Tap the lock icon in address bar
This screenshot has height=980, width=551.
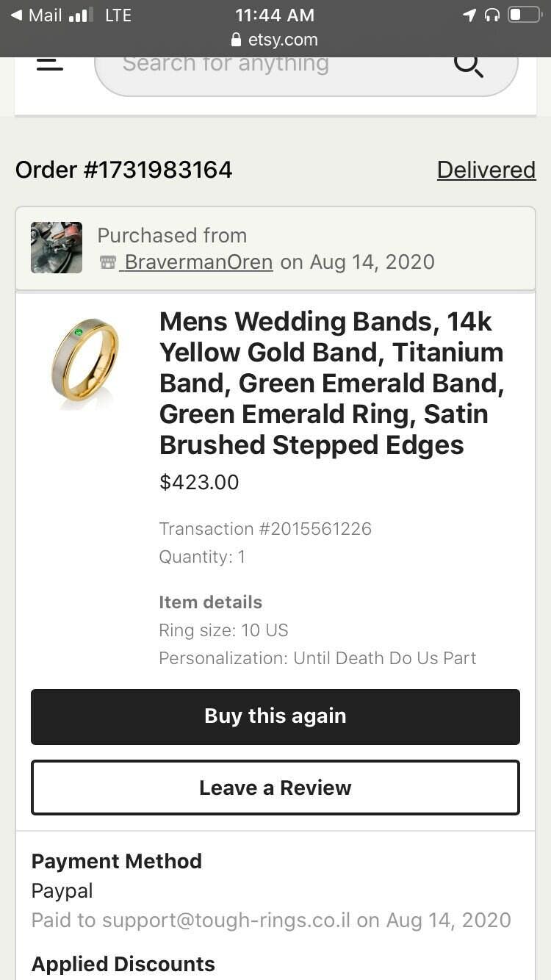coord(236,40)
